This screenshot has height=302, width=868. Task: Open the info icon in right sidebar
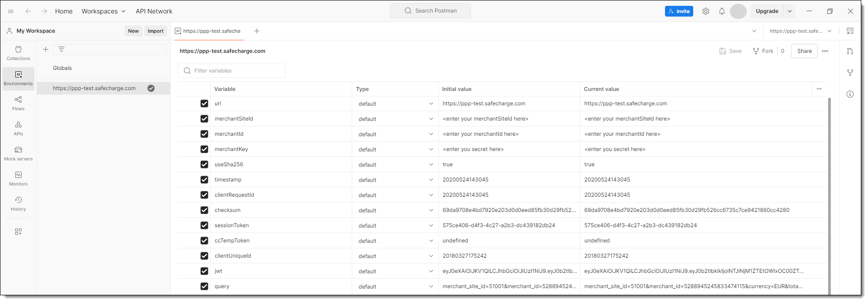[x=850, y=94]
